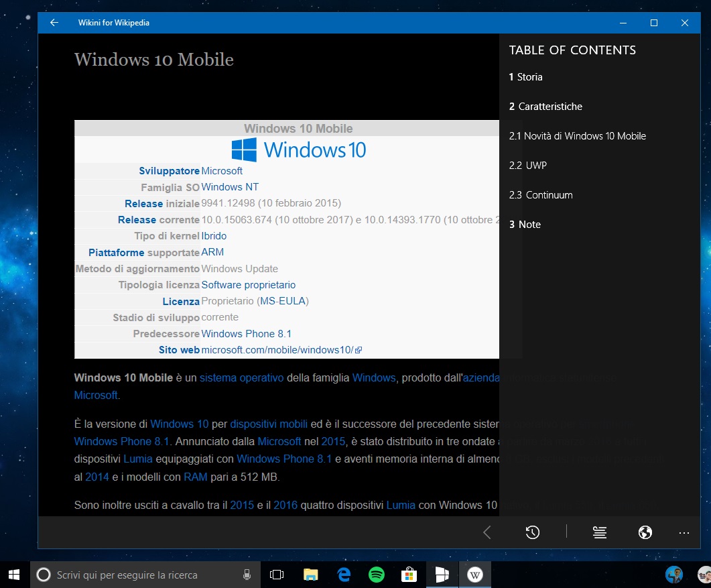This screenshot has width=711, height=588.
Task: Open the ARM platform link
Action: pos(212,252)
